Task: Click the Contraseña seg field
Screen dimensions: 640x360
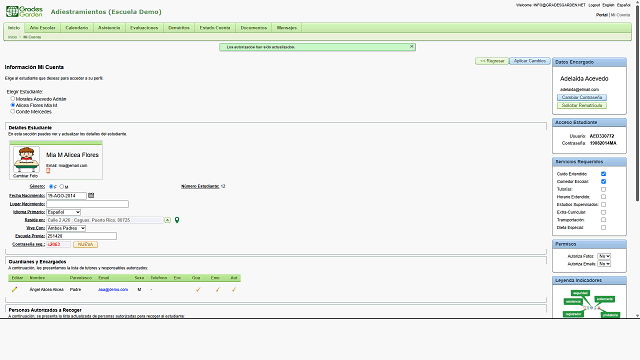Action: point(58,244)
